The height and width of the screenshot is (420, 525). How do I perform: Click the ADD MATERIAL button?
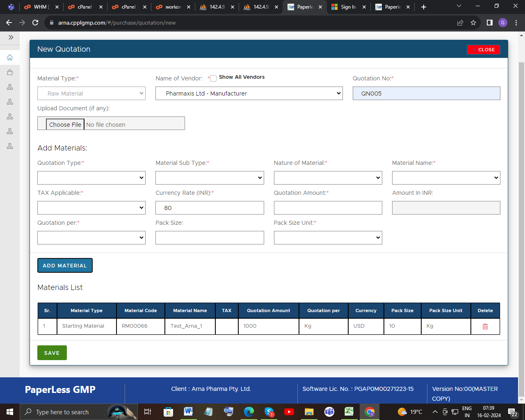(65, 265)
